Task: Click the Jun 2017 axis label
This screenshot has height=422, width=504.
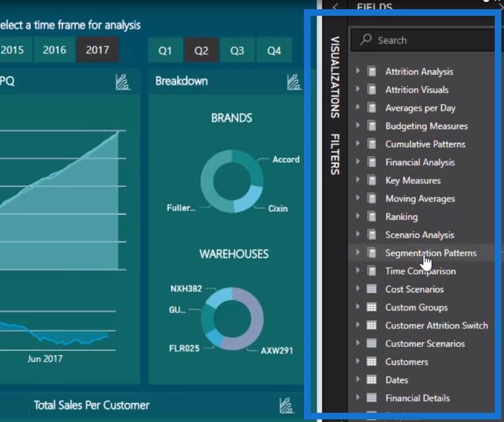Action: pyautogui.click(x=45, y=359)
